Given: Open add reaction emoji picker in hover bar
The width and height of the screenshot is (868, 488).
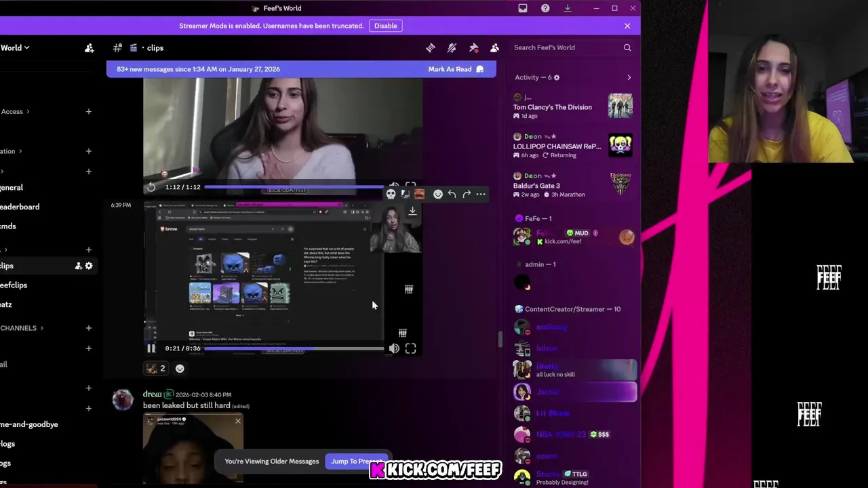Looking at the screenshot, I should (x=438, y=194).
